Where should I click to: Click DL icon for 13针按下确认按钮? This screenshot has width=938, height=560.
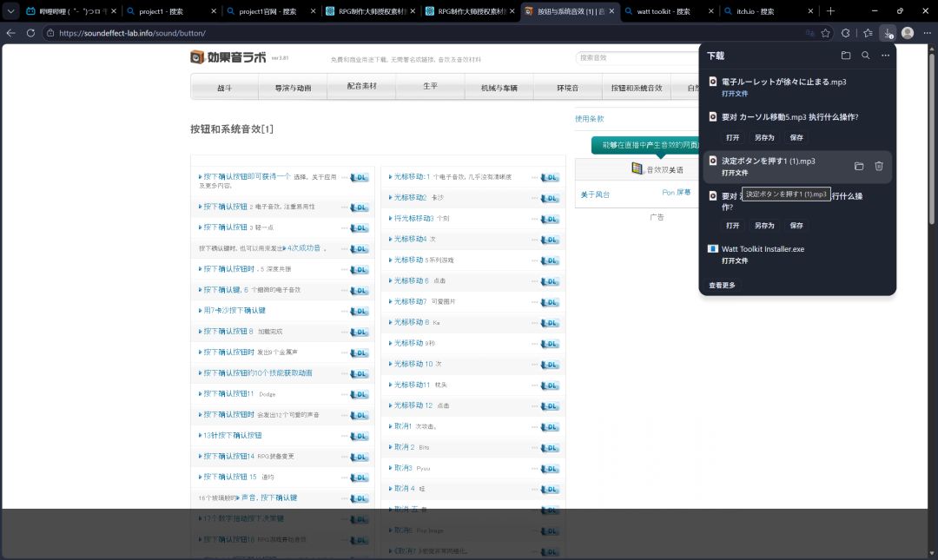point(359,436)
